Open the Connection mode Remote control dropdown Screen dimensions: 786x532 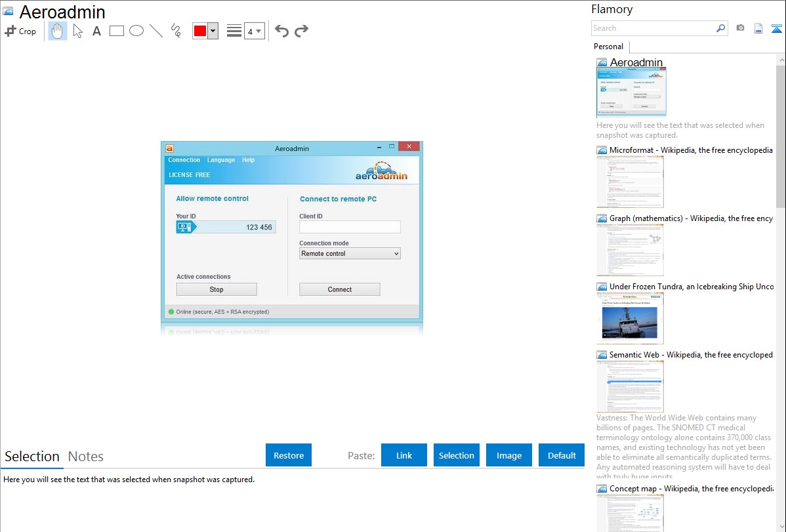click(x=350, y=254)
